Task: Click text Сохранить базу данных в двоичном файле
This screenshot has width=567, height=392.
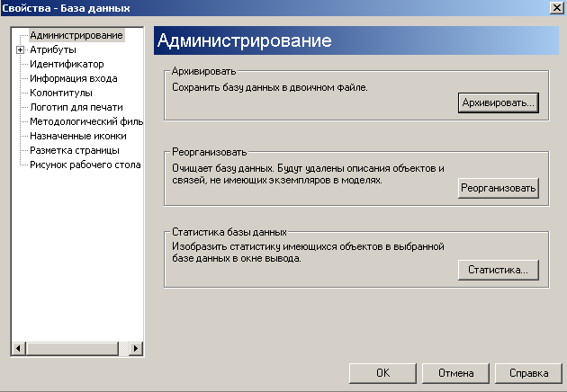Action: point(269,87)
